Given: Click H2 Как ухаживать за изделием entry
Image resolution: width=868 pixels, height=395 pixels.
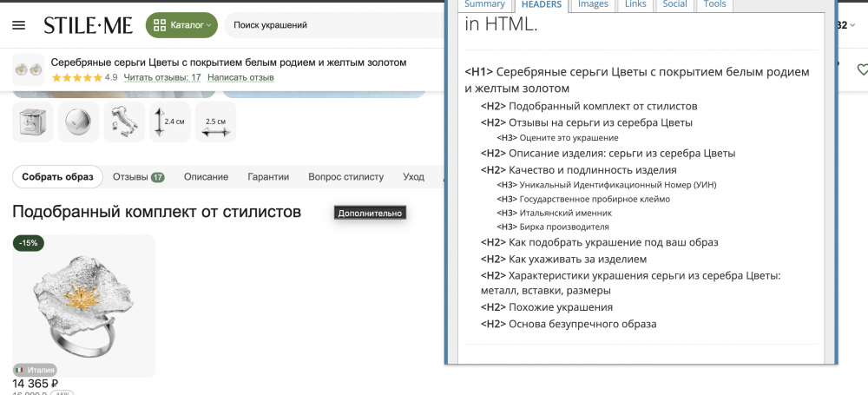Looking at the screenshot, I should coord(563,259).
